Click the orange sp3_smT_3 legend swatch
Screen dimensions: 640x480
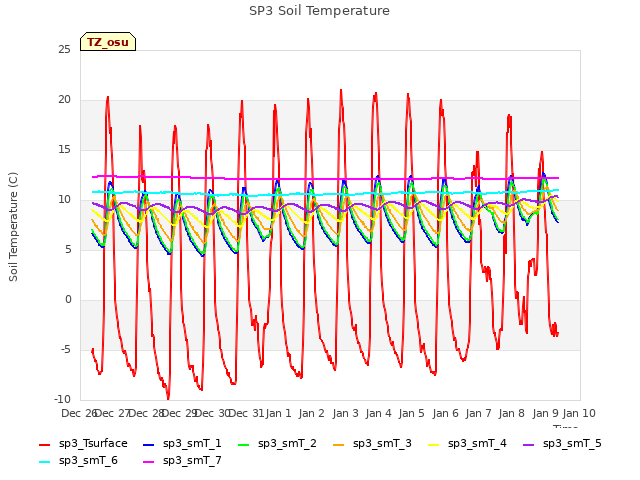click(339, 444)
